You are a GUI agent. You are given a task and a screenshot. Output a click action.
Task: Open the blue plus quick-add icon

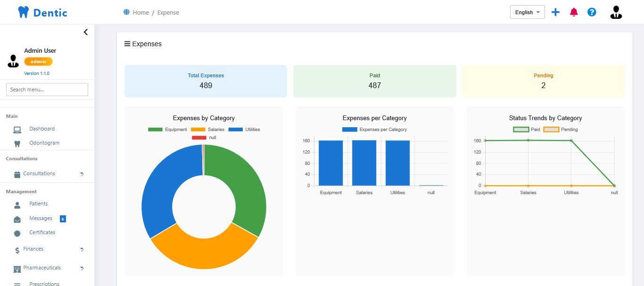click(555, 12)
